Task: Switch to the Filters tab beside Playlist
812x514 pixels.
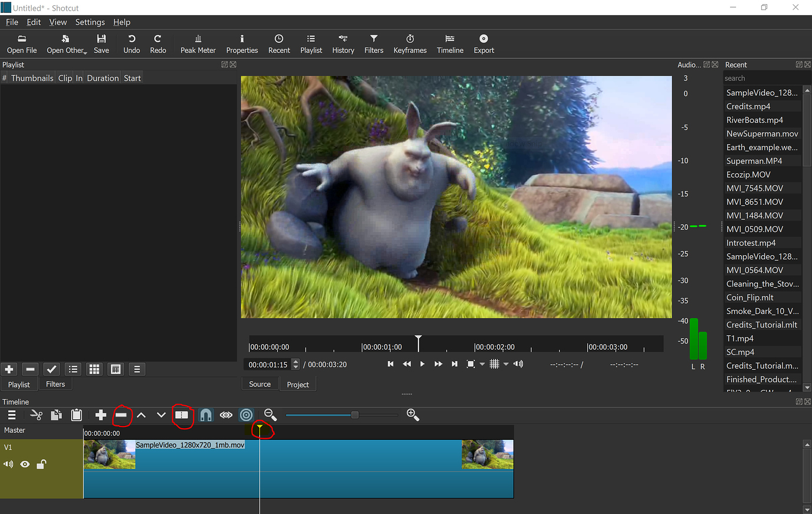Action: point(55,383)
